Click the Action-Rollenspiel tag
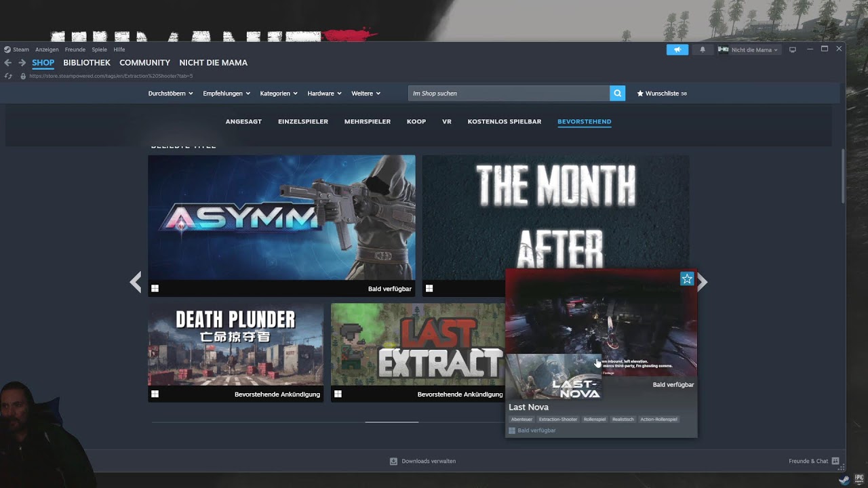This screenshot has width=868, height=488. coord(658,420)
